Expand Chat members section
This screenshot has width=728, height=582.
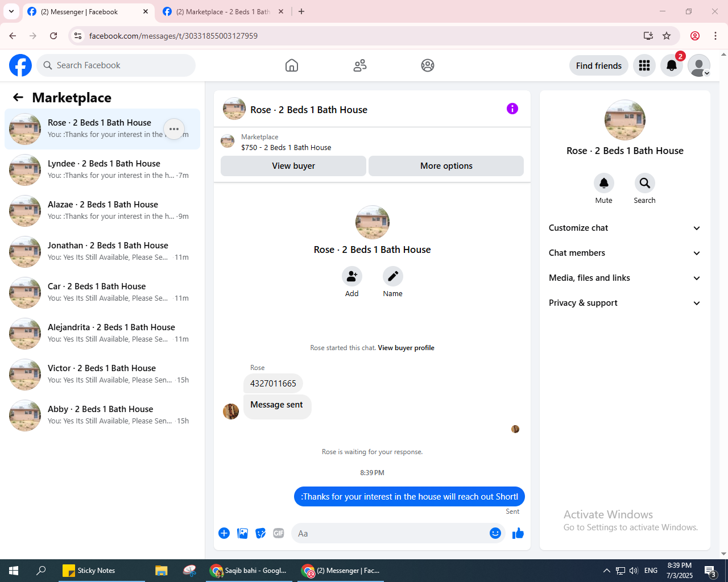[624, 253]
